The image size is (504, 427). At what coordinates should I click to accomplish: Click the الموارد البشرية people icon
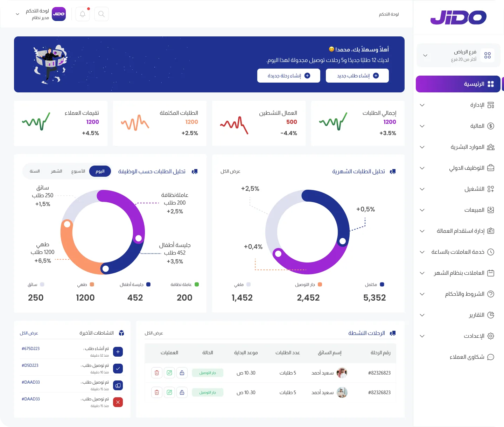click(x=491, y=147)
